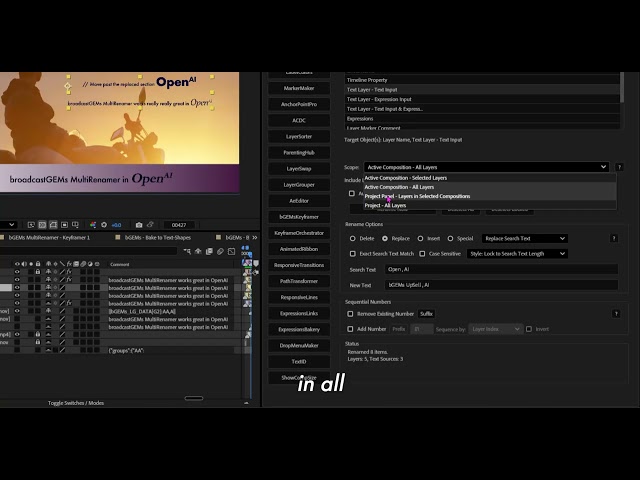Select the Insert radio option
Viewport: 640px width, 480px height.
pos(420,238)
